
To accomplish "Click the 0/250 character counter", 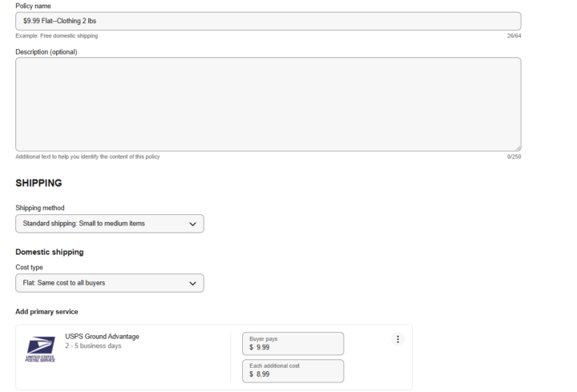I will tap(514, 156).
